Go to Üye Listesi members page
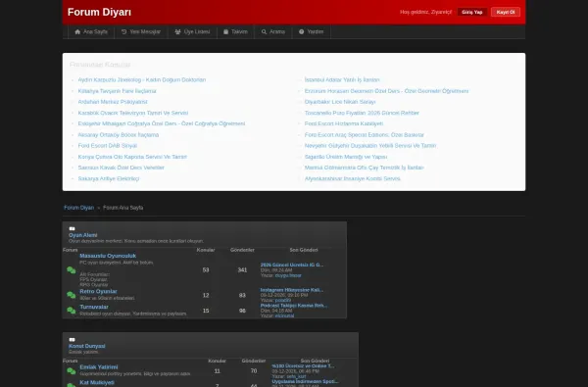 click(192, 32)
